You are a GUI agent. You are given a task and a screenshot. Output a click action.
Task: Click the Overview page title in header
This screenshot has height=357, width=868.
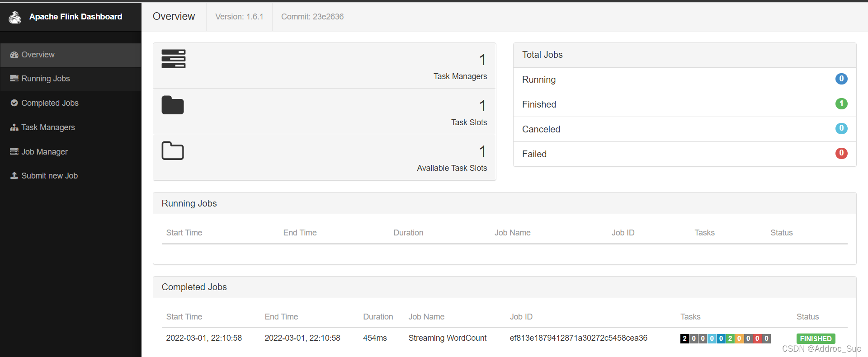[174, 16]
